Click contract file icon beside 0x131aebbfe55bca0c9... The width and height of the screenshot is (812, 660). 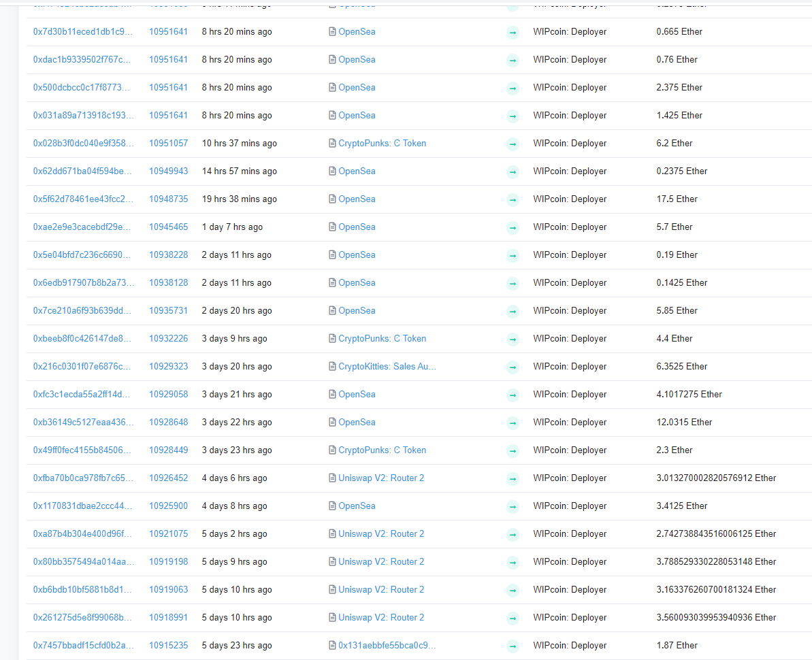coord(332,646)
